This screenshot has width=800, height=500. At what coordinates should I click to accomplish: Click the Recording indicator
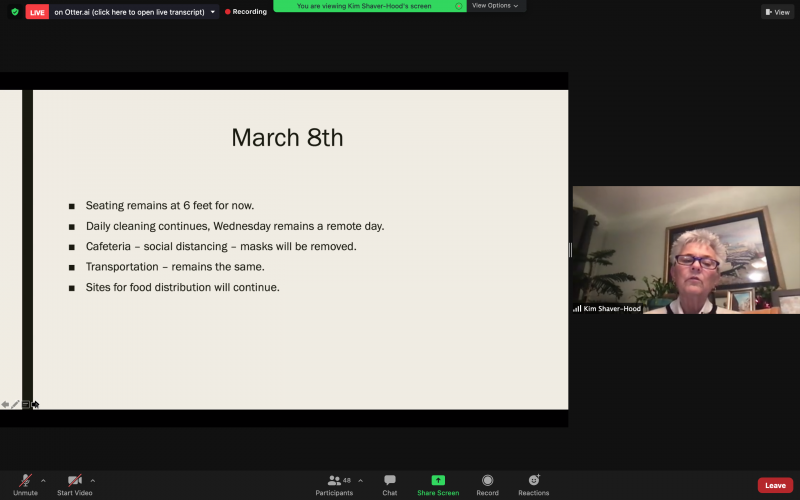pos(246,12)
